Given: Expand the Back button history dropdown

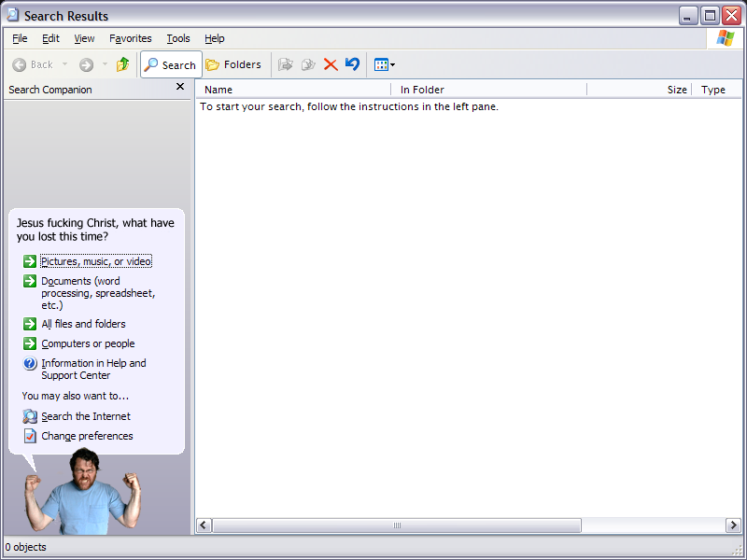Looking at the screenshot, I should [64, 64].
